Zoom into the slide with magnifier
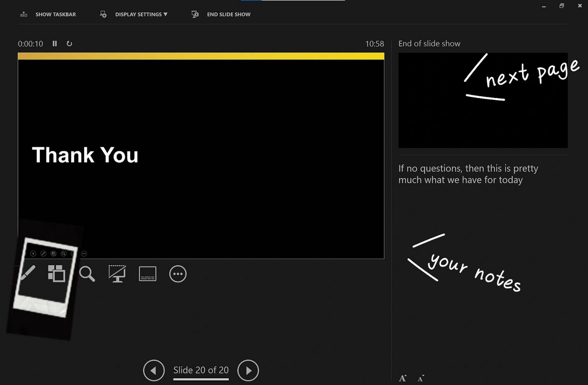This screenshot has height=385, width=588. pyautogui.click(x=87, y=274)
